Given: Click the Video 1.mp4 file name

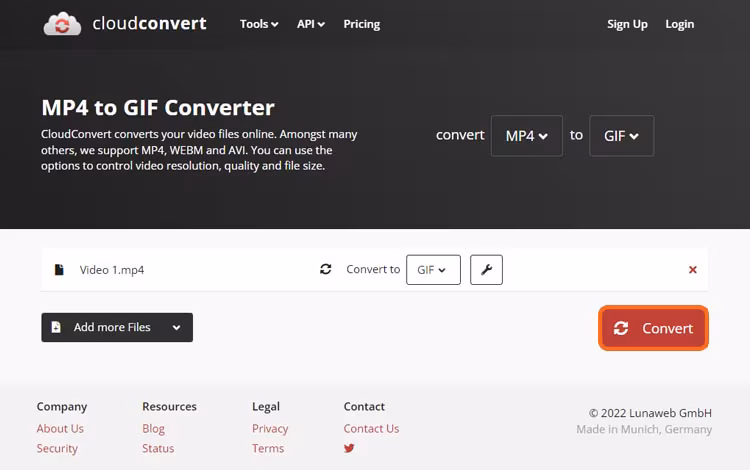Looking at the screenshot, I should (112, 270).
